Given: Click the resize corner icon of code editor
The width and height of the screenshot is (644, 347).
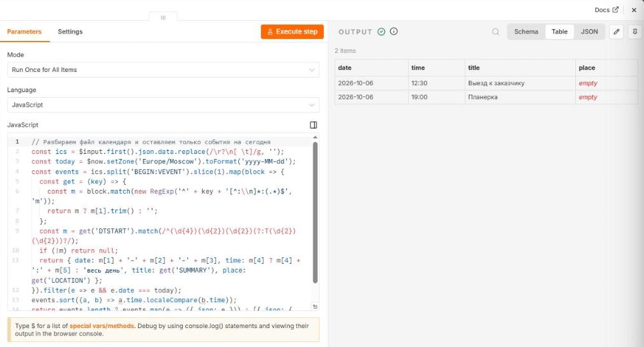Looking at the screenshot, I should coord(315,307).
